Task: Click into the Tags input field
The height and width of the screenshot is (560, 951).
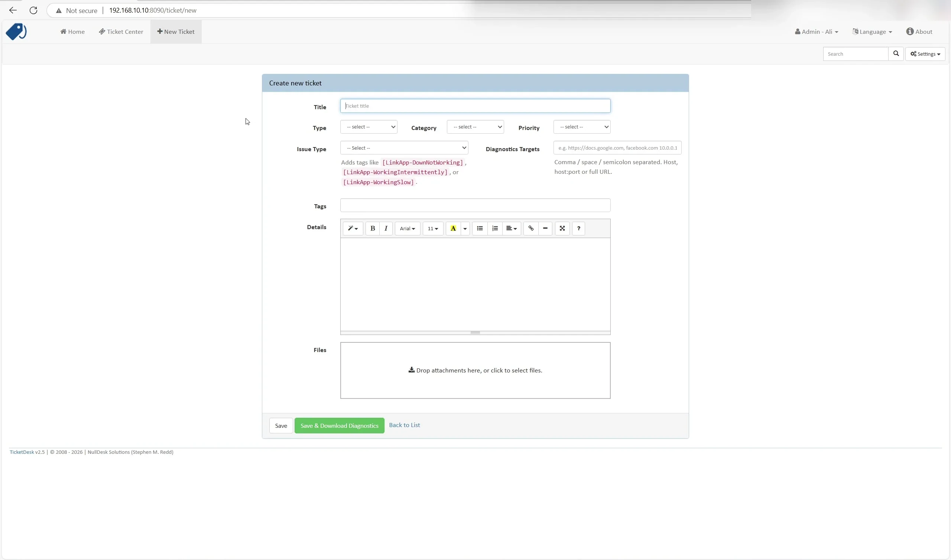Action: point(475,205)
